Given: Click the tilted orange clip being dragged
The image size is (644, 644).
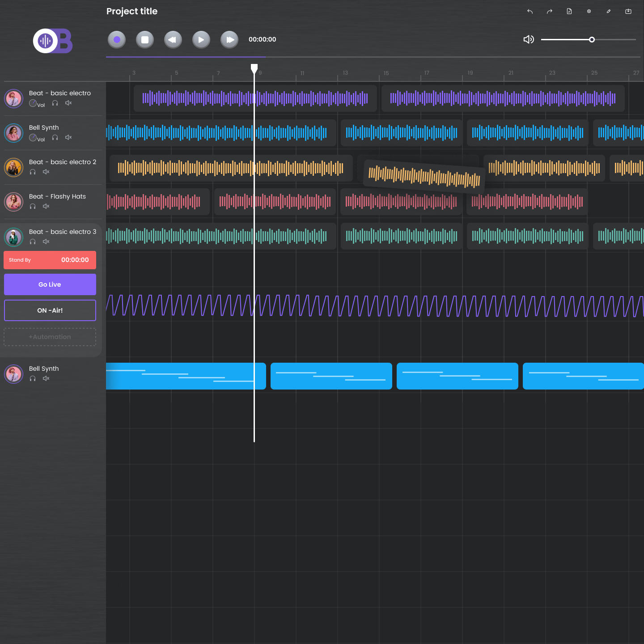Looking at the screenshot, I should (x=424, y=176).
